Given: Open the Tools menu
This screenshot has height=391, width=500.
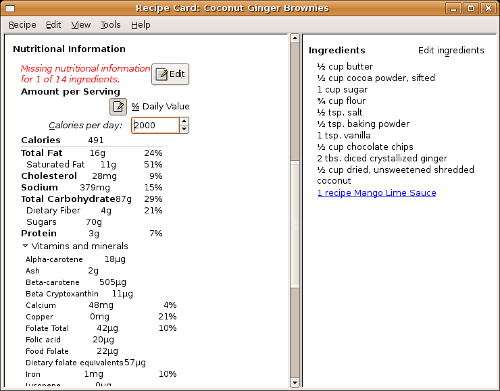Looking at the screenshot, I should [110, 25].
